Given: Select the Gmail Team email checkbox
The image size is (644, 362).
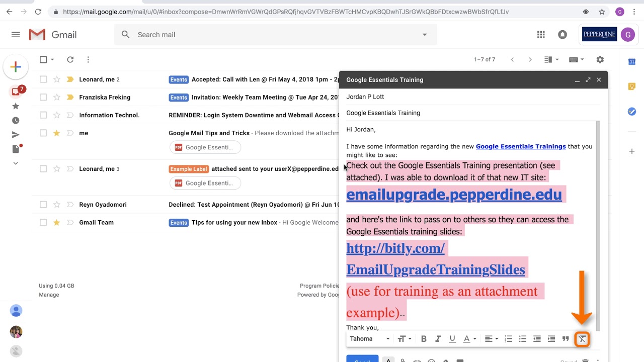Looking at the screenshot, I should coord(43,222).
